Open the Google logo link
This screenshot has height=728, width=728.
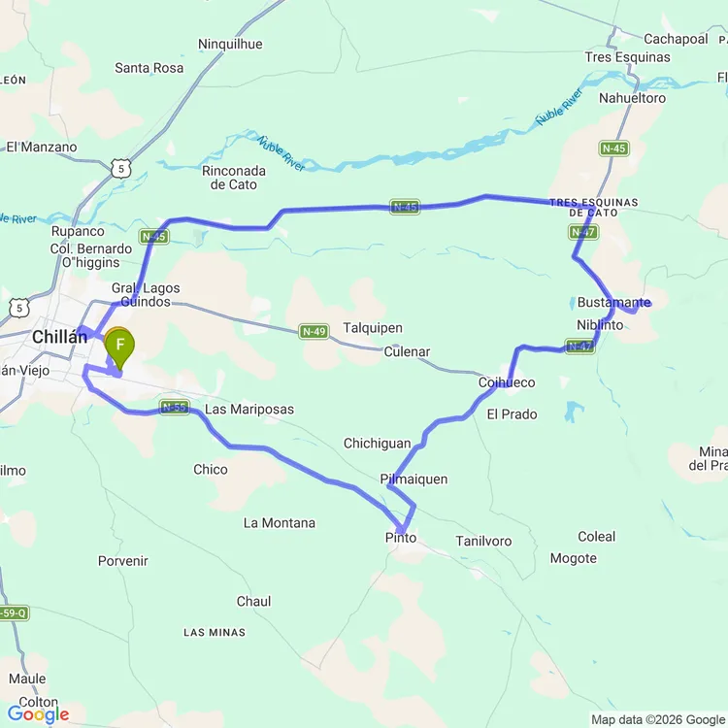(38, 713)
